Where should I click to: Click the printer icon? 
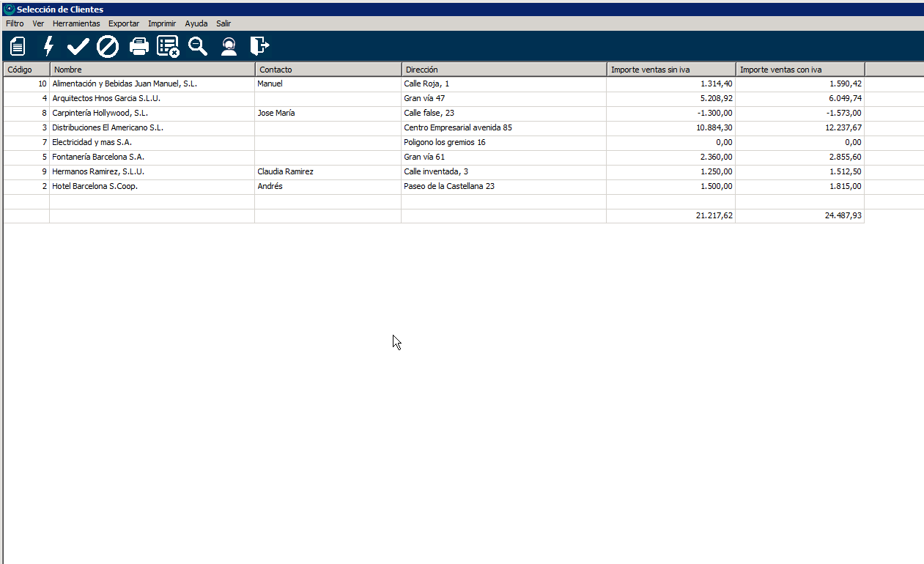[x=138, y=46]
